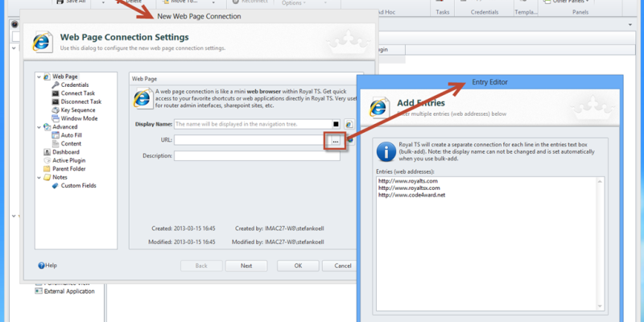
Task: Select the Dashboard item icon
Action: point(47,152)
